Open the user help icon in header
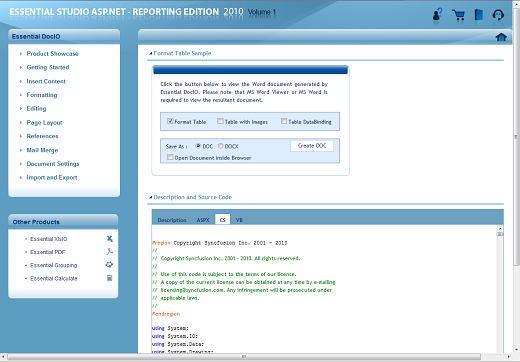The height and width of the screenshot is (362, 520). [437, 14]
